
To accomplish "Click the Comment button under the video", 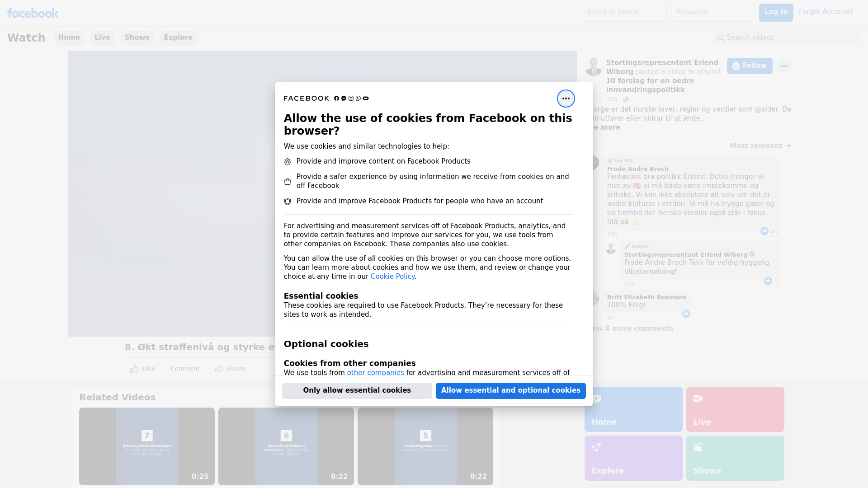I will click(185, 369).
